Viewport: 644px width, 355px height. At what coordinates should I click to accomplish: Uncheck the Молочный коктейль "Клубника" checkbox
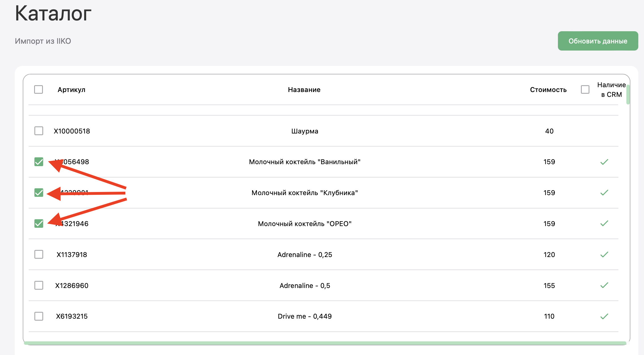coord(39,193)
